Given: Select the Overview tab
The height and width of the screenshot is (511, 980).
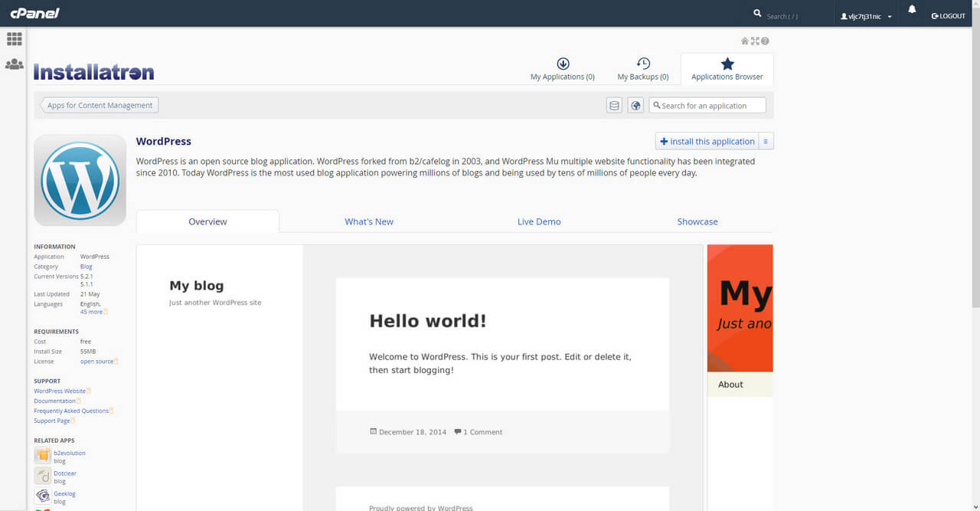Looking at the screenshot, I should pyautogui.click(x=207, y=221).
